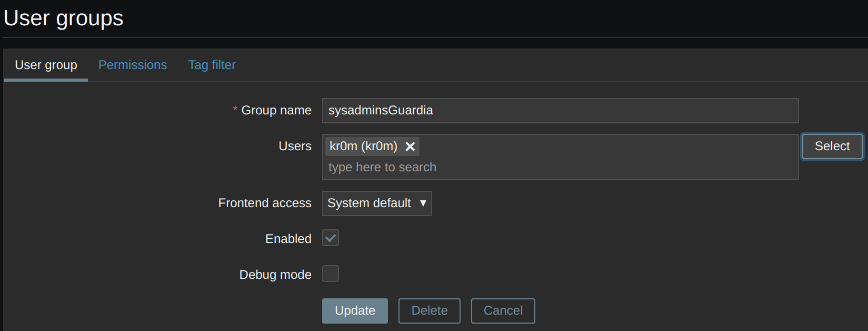Viewport: 868px width, 331px height.
Task: Click the Group name label
Action: pos(276,110)
